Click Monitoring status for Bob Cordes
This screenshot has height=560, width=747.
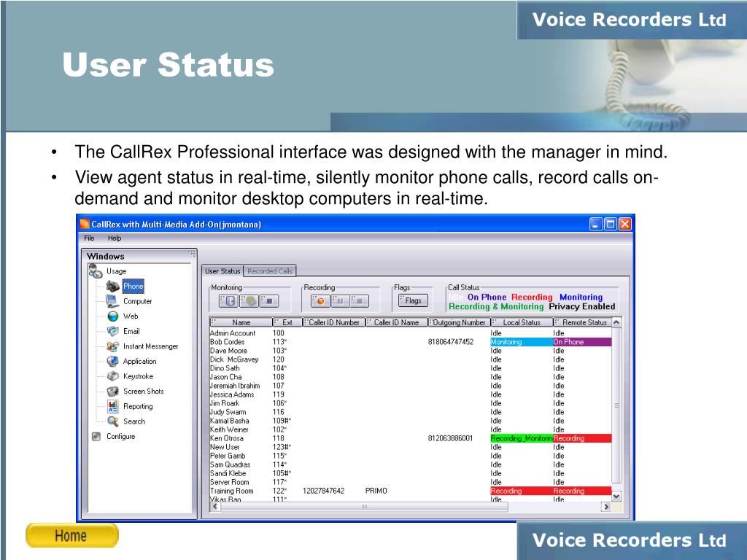tap(522, 342)
